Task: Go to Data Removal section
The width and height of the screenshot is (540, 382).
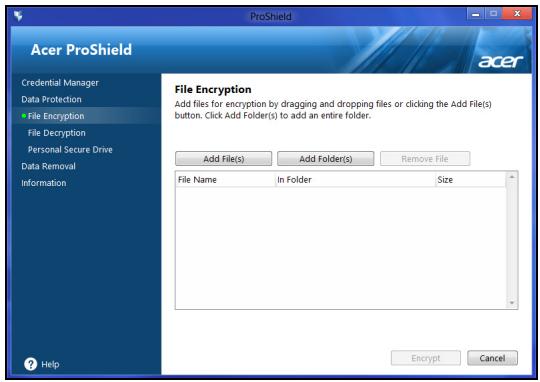Action: point(48,166)
